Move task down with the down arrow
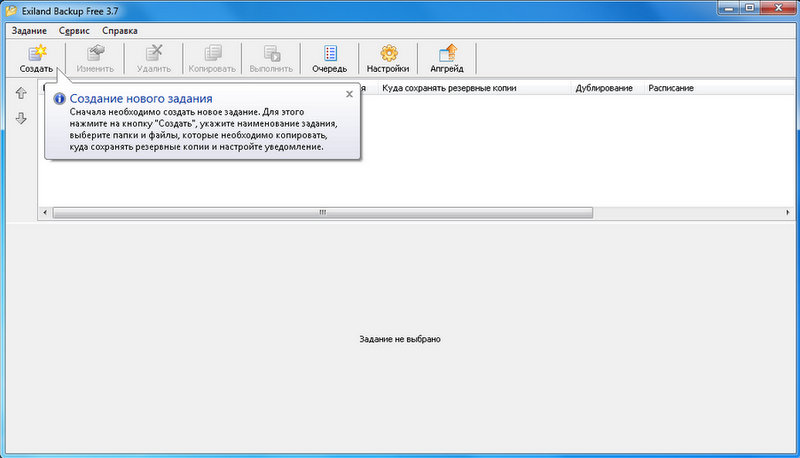 (21, 118)
